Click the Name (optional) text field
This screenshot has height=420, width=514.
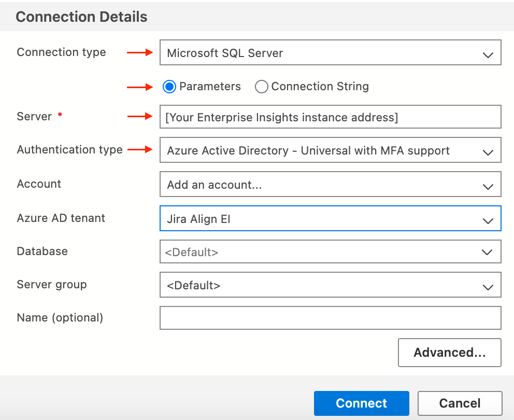tap(330, 318)
